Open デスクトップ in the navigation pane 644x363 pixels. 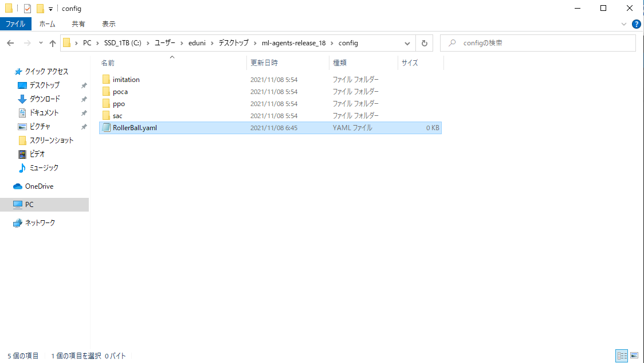(x=44, y=85)
